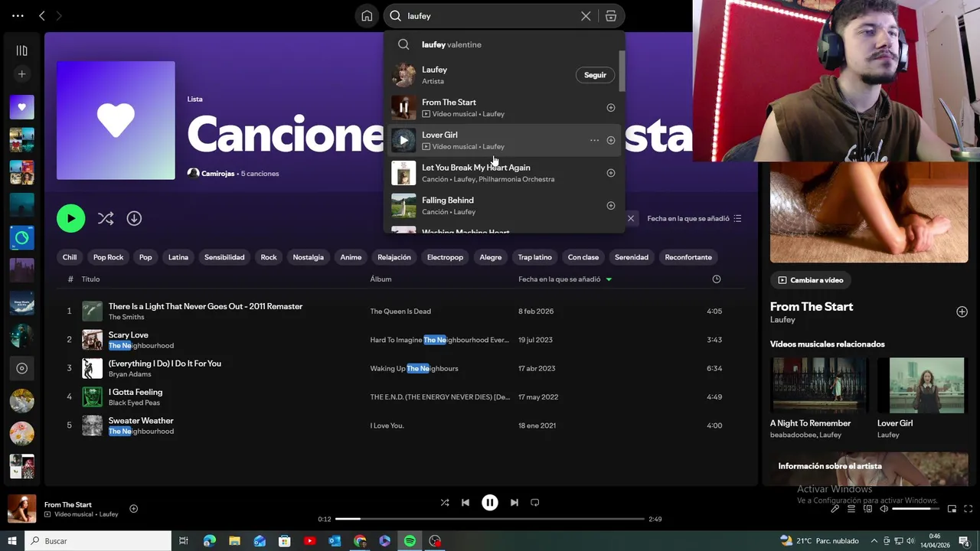Viewport: 980px width, 551px height.
Task: Open Laufey artist result
Action: click(434, 70)
